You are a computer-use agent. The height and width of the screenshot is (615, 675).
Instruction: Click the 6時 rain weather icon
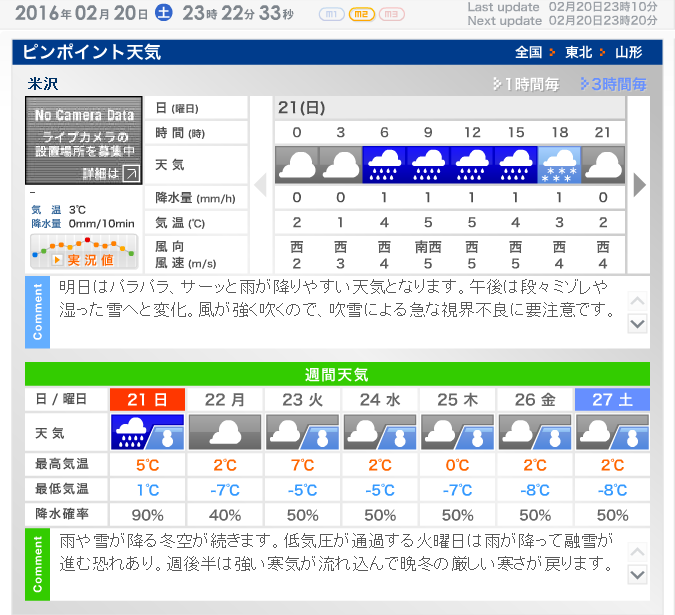384,164
